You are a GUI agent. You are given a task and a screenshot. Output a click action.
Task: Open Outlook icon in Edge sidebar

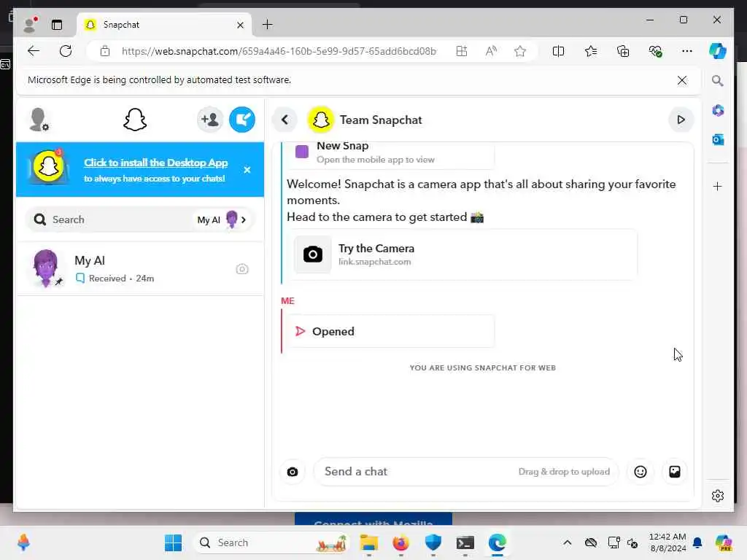(718, 139)
